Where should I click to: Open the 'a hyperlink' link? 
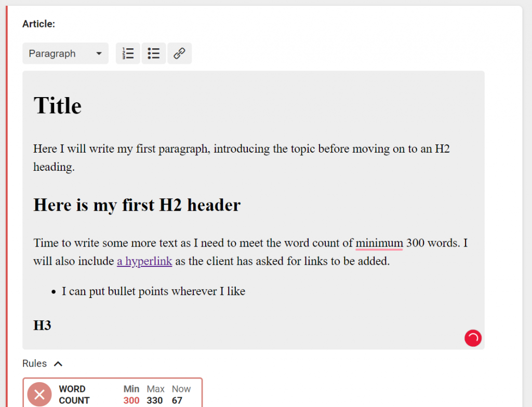pos(144,261)
